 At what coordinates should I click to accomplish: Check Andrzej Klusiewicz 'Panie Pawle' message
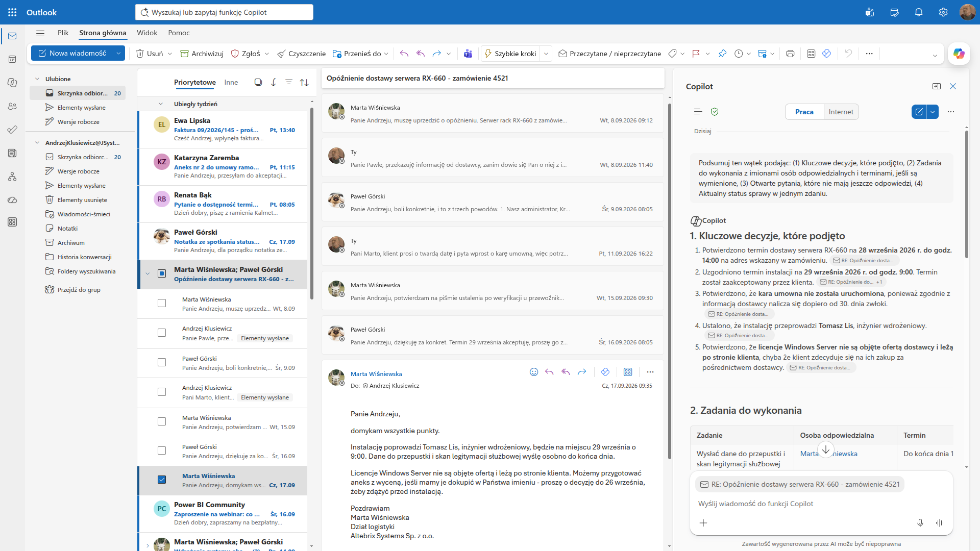tap(162, 333)
